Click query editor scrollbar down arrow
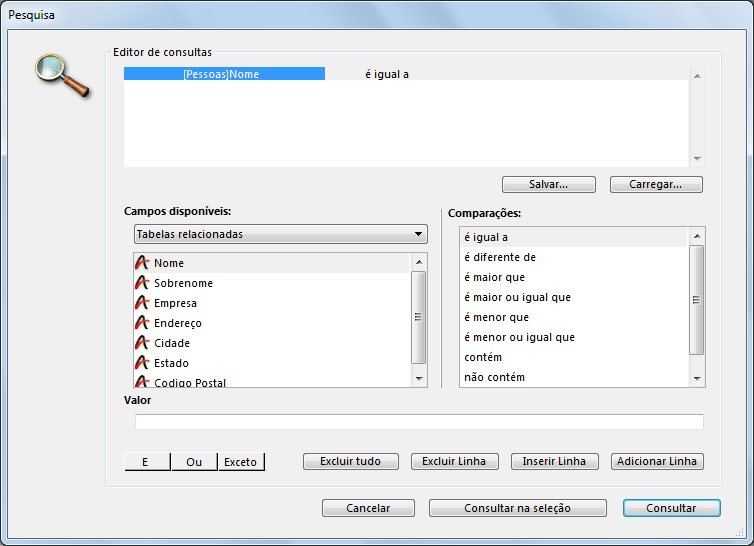This screenshot has height=546, width=754. coord(697,159)
